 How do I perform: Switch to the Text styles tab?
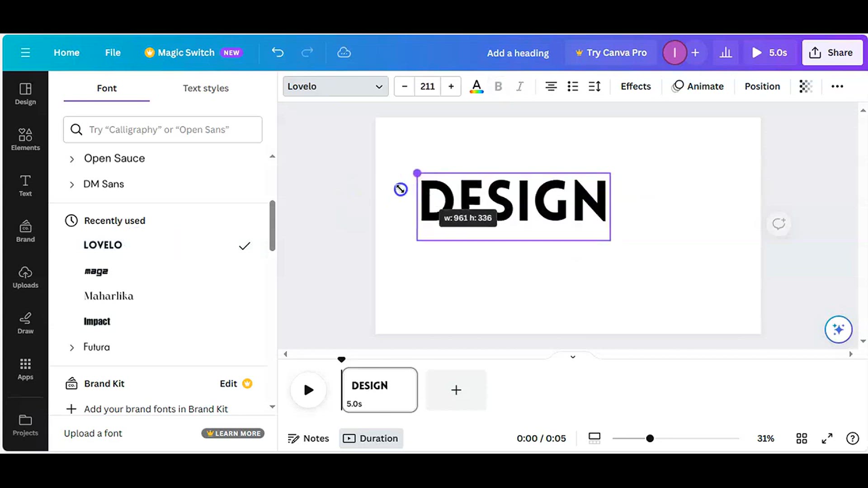coord(206,88)
